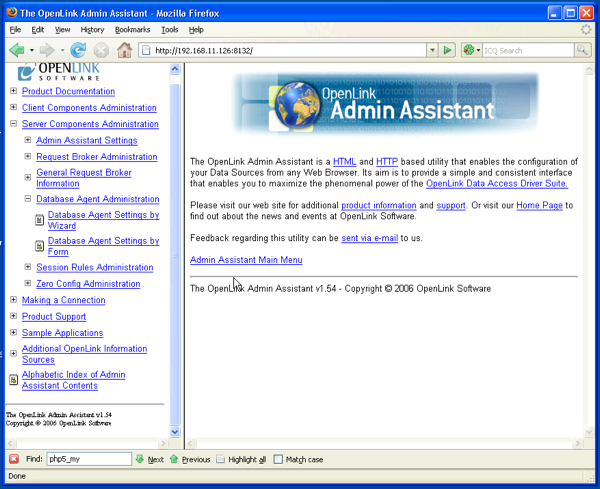Collapse the Database Agent Administration node
Viewport: 600px width, 489px height.
[x=28, y=199]
